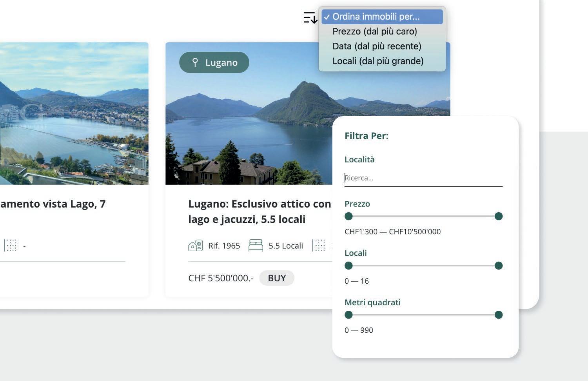Pick 'Locali (dal più grande)' sorting

tap(377, 61)
